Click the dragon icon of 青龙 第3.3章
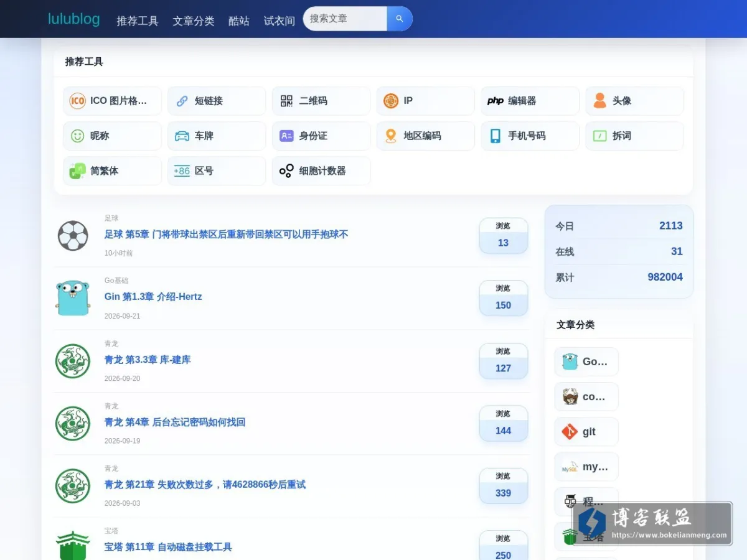Viewport: 747px width, 560px height. 73,361
